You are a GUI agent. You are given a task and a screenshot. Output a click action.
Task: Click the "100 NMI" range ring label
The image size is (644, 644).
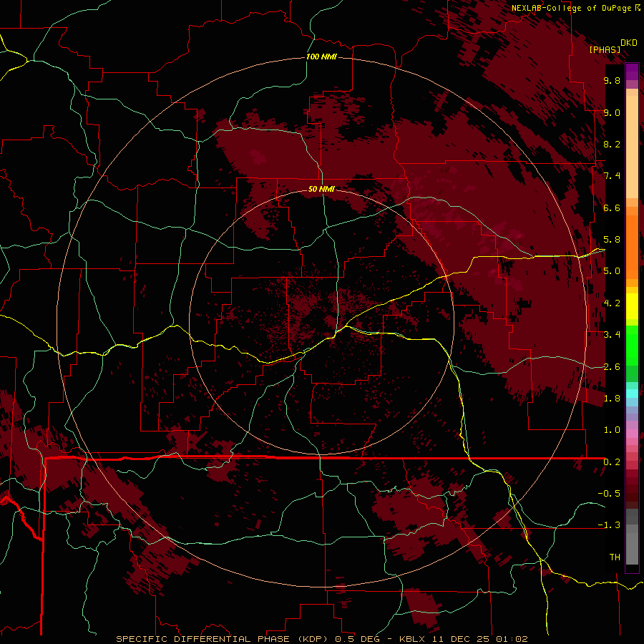click(x=321, y=57)
